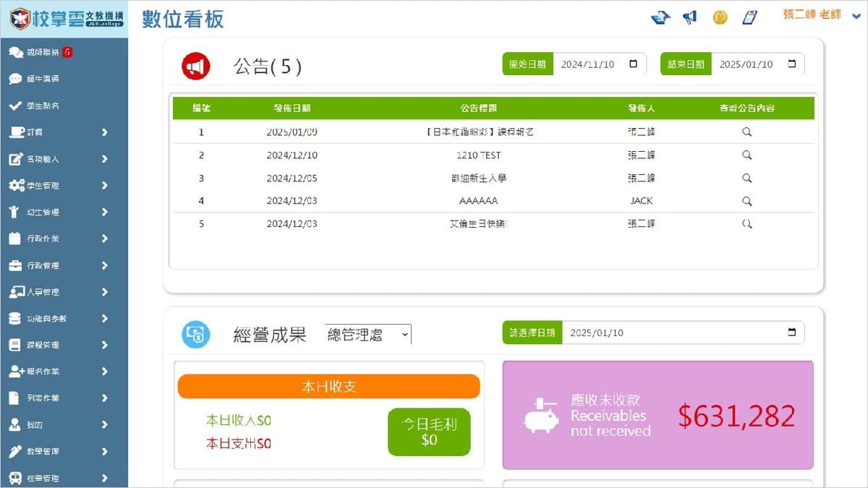Expand the 報名作業 sidebar chevron
Image resolution: width=868 pixels, height=488 pixels.
click(105, 372)
